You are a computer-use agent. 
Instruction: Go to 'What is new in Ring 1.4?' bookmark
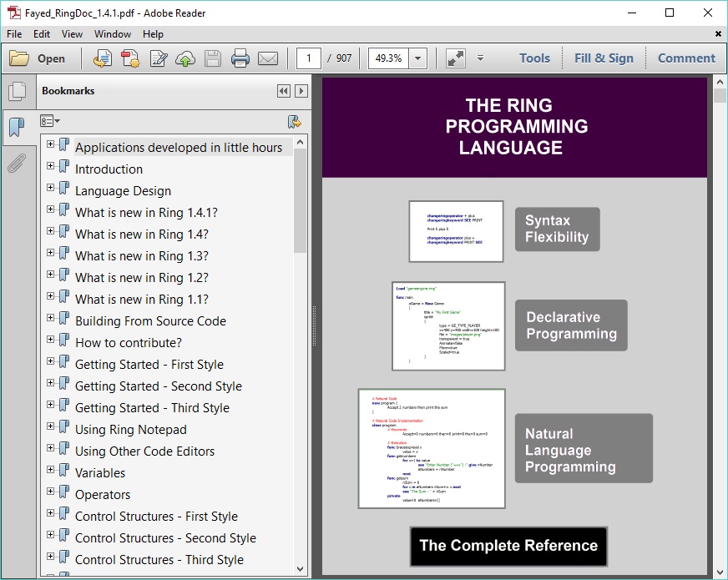[x=142, y=235]
